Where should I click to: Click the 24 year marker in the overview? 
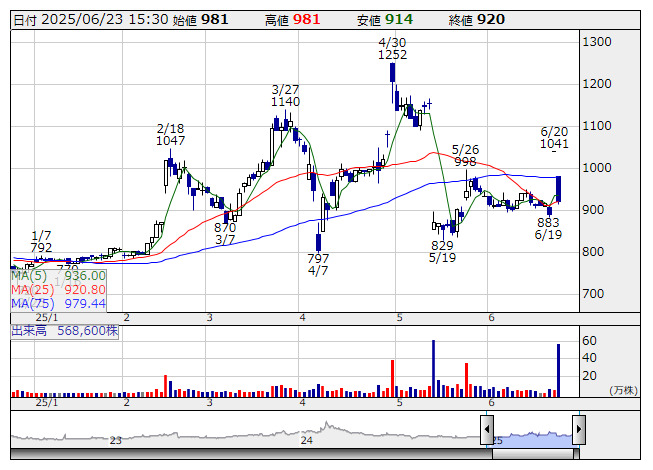(x=307, y=440)
